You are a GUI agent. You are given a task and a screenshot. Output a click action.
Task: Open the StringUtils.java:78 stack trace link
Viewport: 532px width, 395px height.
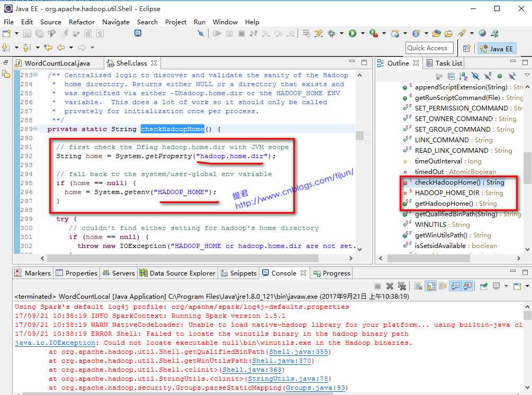[288, 379]
